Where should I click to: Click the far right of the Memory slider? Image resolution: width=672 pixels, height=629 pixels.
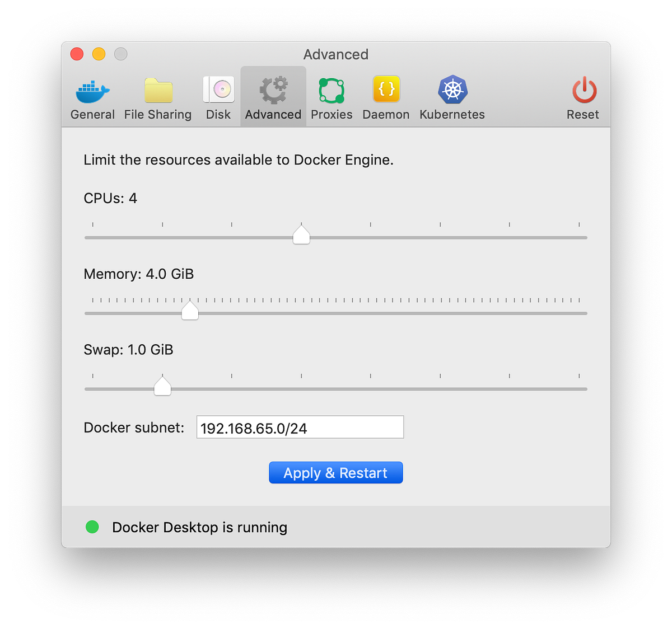(582, 313)
